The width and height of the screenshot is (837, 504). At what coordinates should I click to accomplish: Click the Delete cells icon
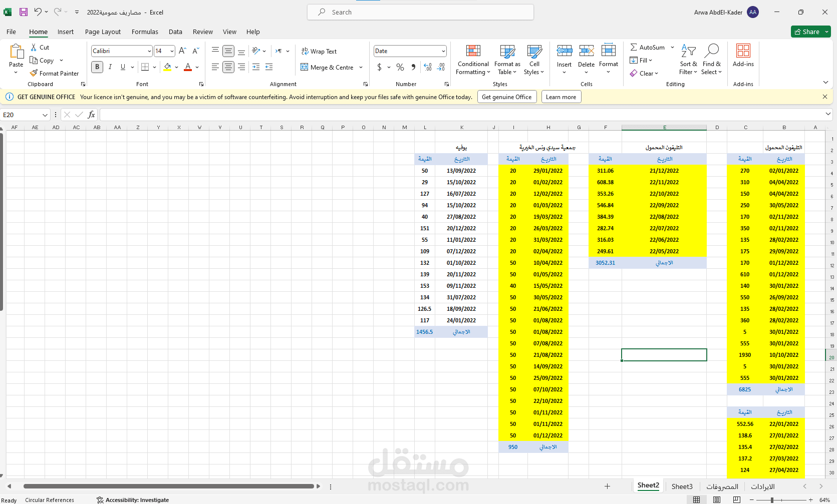tap(586, 51)
